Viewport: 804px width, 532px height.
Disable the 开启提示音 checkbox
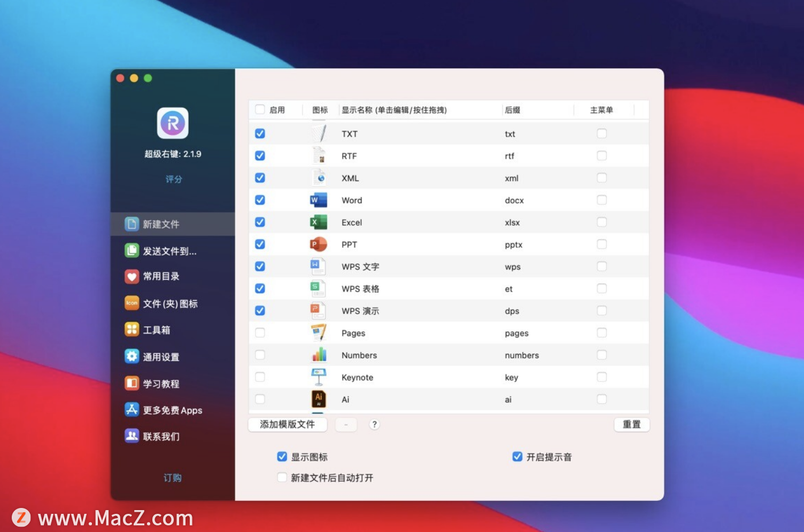coord(517,457)
